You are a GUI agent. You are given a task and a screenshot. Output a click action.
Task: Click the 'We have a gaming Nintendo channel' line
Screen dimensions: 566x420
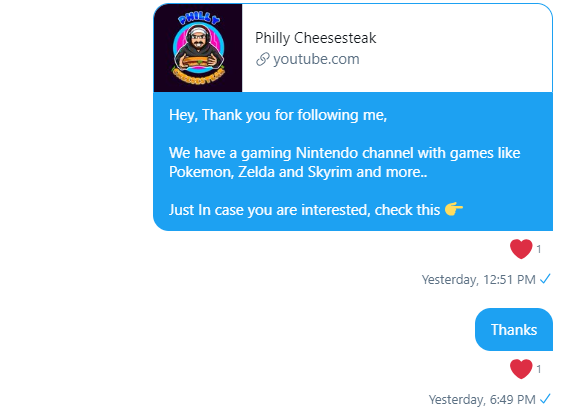pos(345,153)
